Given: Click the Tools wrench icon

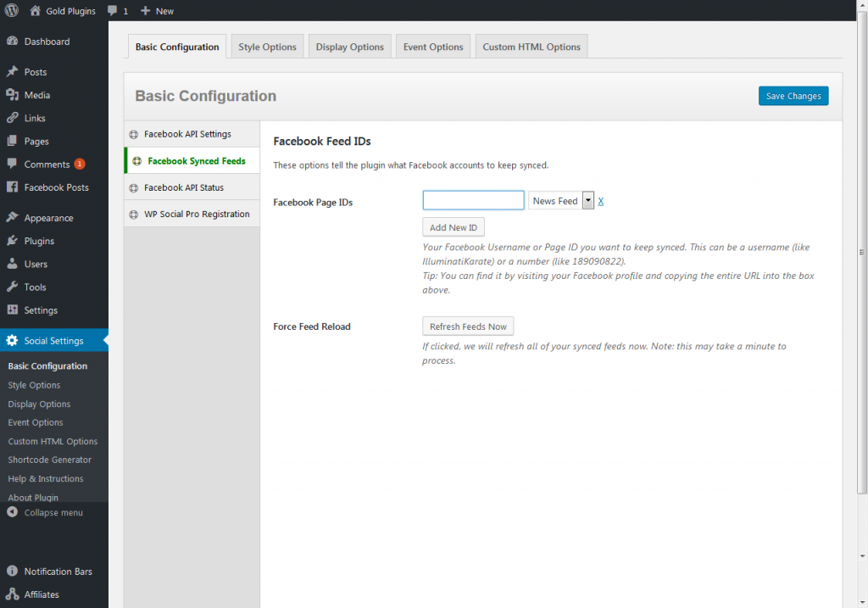Looking at the screenshot, I should (x=12, y=287).
